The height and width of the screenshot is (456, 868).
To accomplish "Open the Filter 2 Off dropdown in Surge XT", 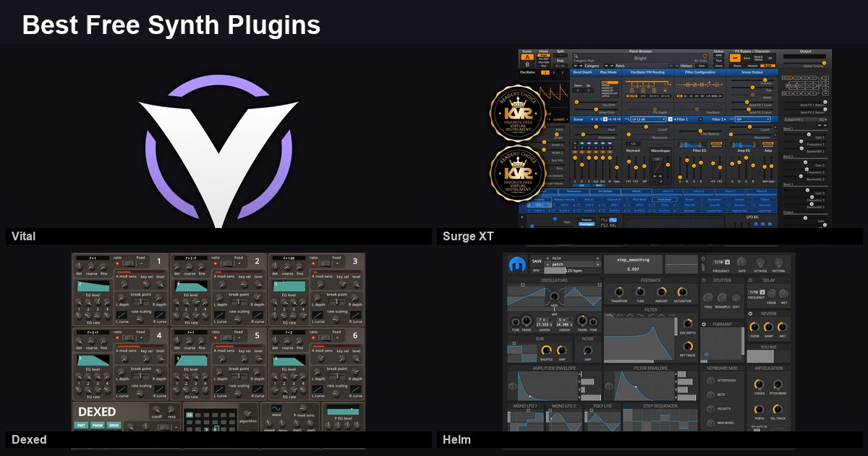I will (752, 119).
